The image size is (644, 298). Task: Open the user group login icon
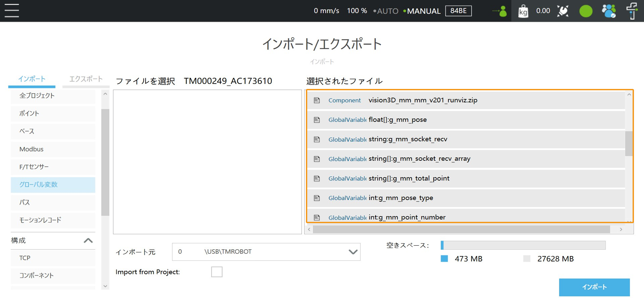click(608, 11)
